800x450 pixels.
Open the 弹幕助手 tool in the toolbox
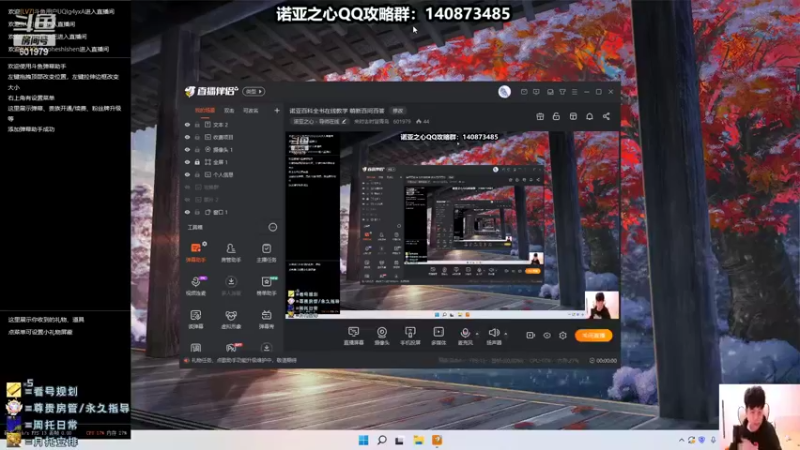coord(196,252)
